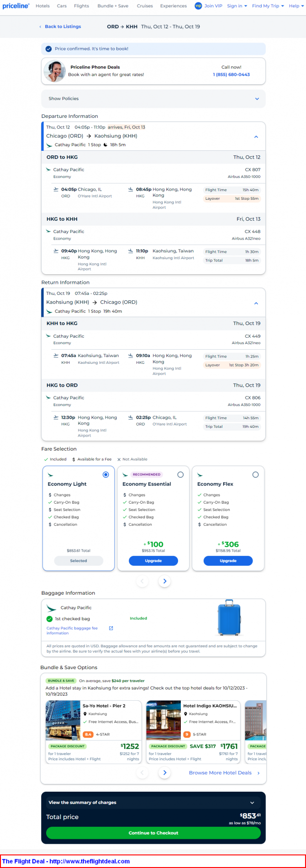Upgrade to Economy Flex for +$306
The width and height of the screenshot is (306, 868).
(228, 561)
